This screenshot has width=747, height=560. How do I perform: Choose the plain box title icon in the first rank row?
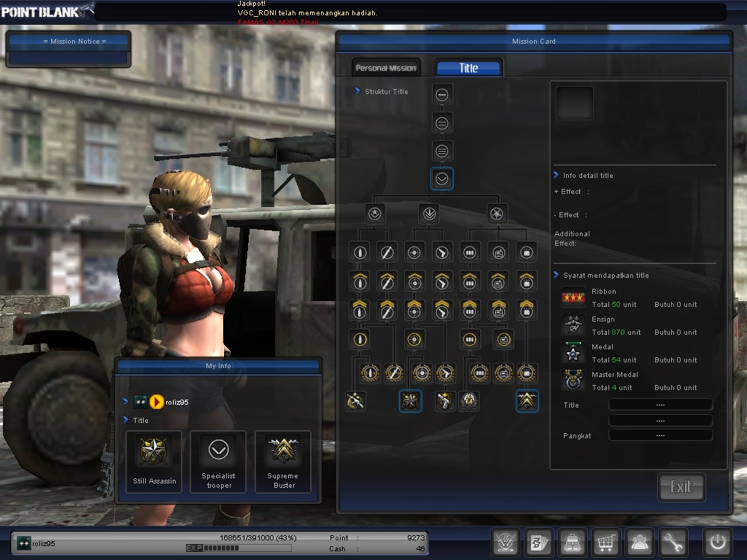click(x=527, y=252)
